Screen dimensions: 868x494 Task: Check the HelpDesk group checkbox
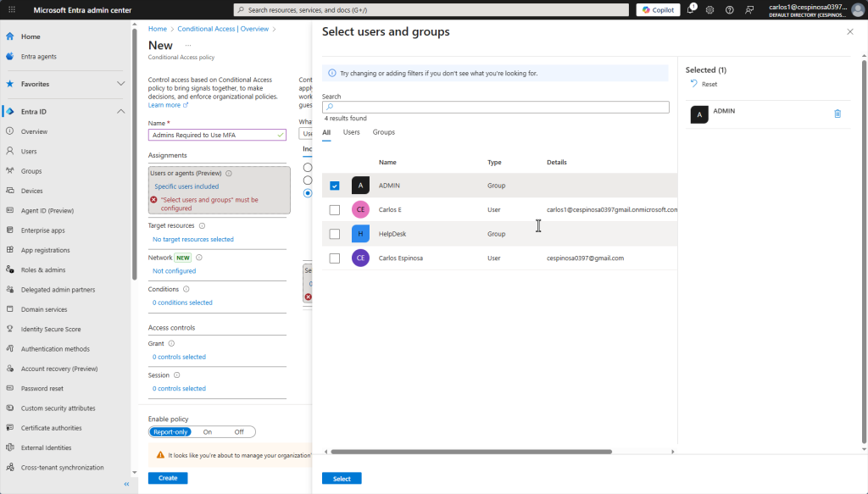334,234
